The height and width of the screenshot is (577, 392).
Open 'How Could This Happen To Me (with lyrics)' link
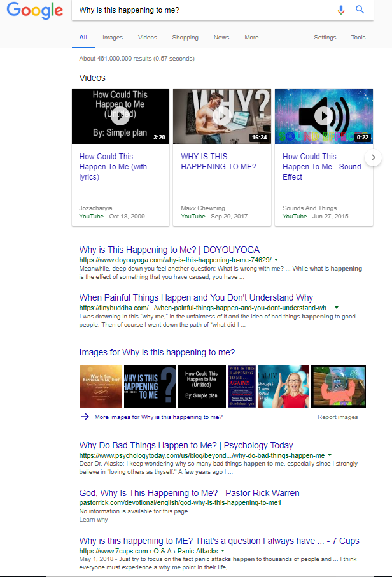click(113, 167)
